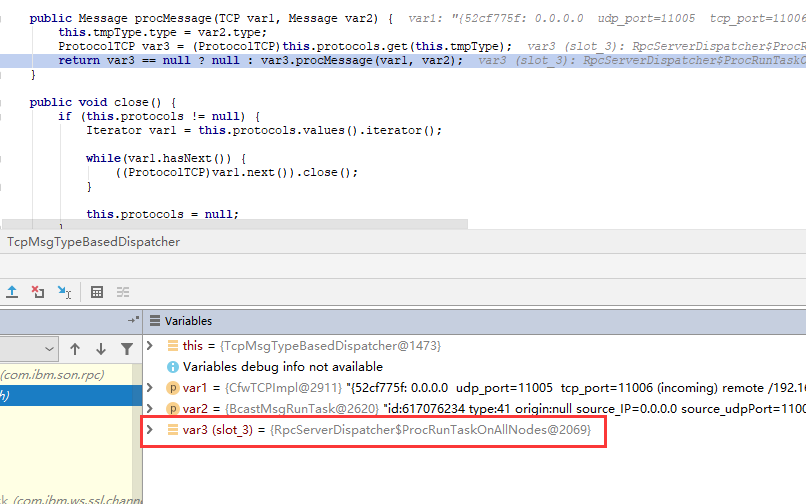This screenshot has width=806, height=504.
Task: Select the highlighted frame in the stack list
Action: click(71, 395)
